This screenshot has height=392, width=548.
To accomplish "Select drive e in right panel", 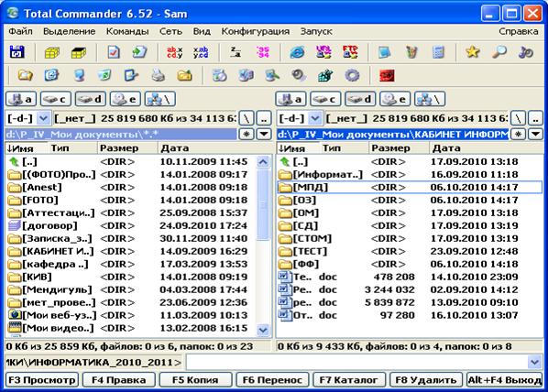I will coord(395,99).
